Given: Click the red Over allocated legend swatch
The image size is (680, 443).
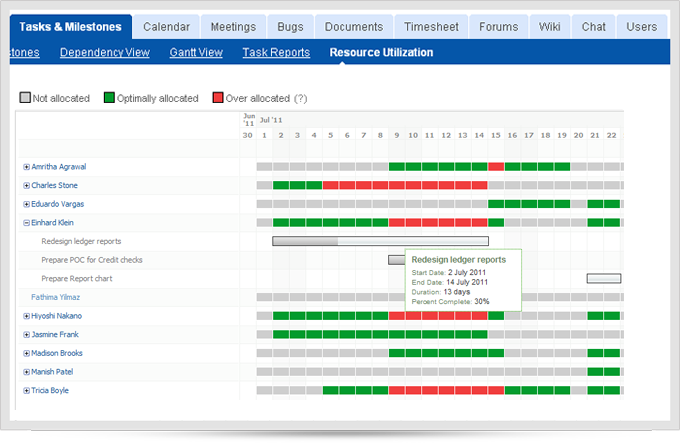Looking at the screenshot, I should (x=217, y=98).
